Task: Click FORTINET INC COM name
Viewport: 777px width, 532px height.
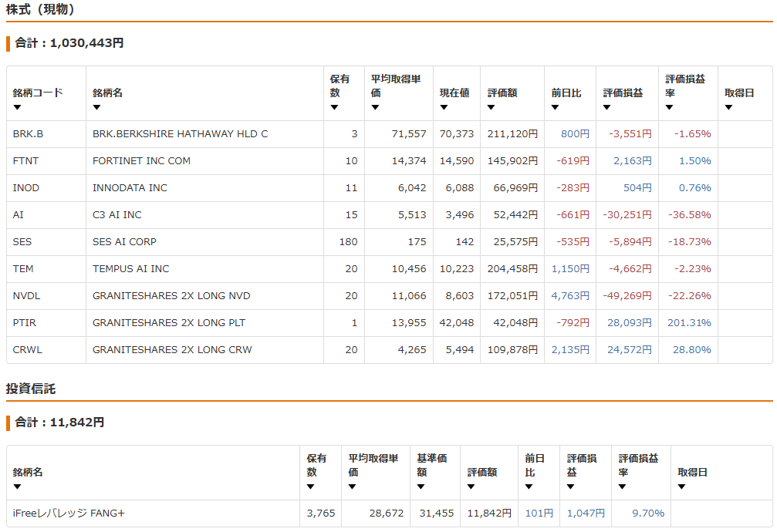Action: tap(142, 161)
